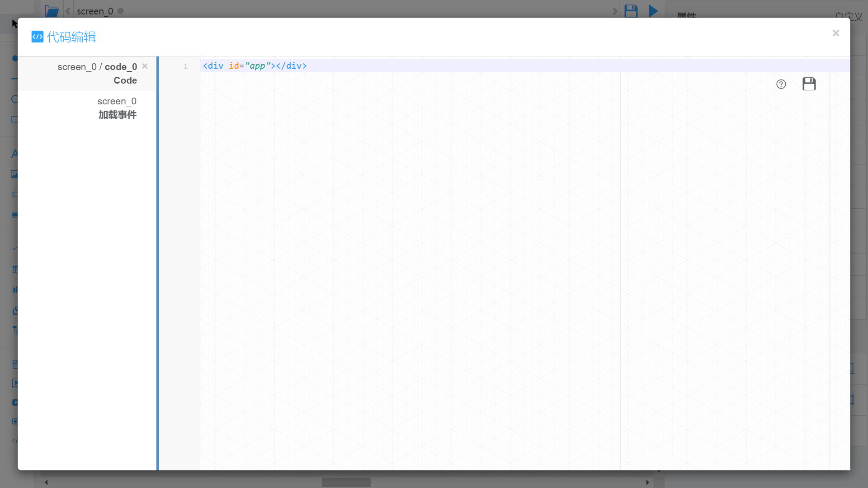Click the help question-mark icon in editor
Screen dimensions: 868x488
pyautogui.click(x=781, y=84)
